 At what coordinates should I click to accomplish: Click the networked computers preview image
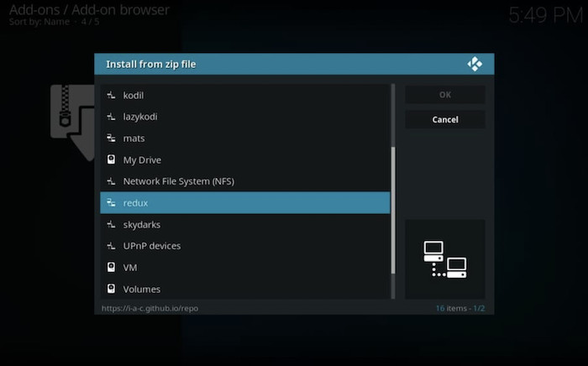coord(445,259)
